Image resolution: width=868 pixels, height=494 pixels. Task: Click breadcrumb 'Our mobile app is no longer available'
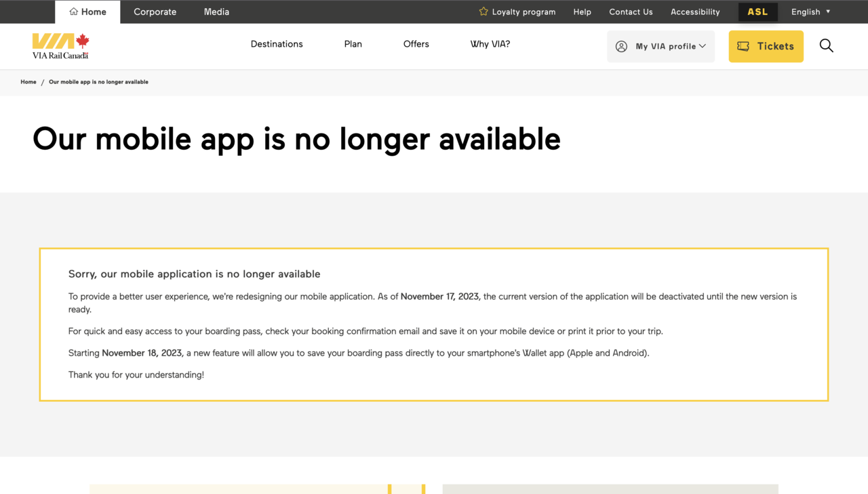point(98,82)
